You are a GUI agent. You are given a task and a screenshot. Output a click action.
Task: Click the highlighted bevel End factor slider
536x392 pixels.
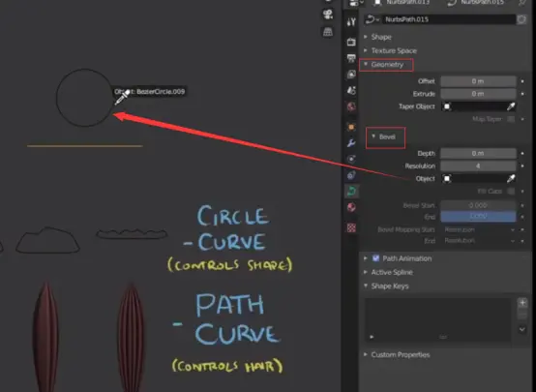(478, 216)
